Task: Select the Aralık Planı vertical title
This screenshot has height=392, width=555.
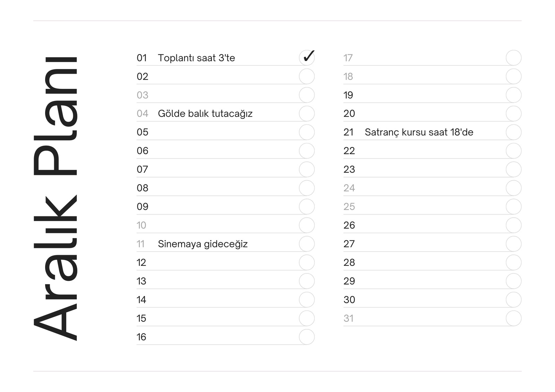Action: click(x=55, y=198)
